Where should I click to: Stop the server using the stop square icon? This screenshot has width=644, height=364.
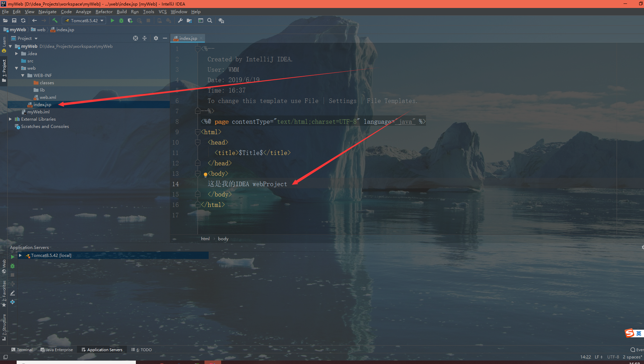[x=148, y=20]
